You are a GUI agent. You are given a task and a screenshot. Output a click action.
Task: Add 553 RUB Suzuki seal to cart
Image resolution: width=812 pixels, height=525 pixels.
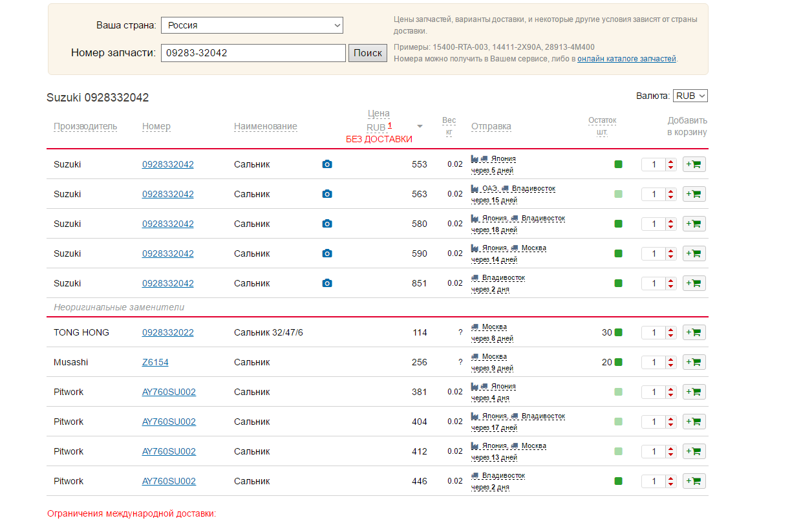pos(694,164)
